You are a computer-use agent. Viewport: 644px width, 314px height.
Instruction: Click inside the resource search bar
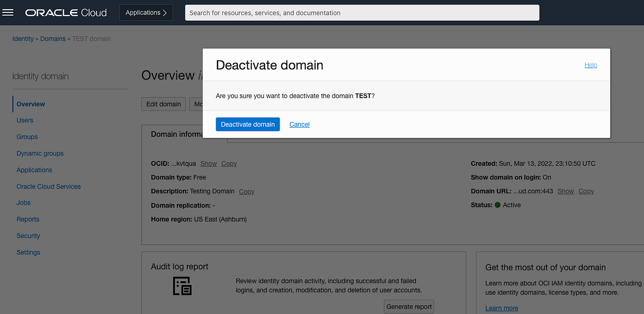coord(362,12)
